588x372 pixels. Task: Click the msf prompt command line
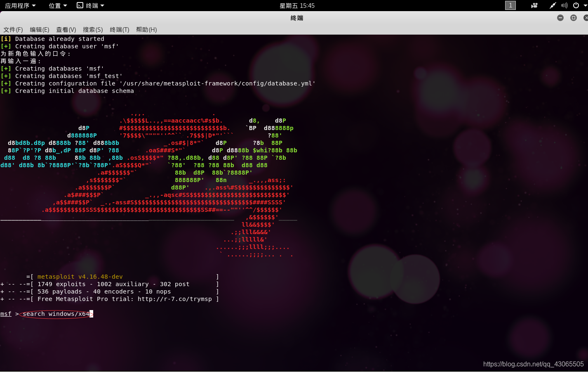coord(47,314)
